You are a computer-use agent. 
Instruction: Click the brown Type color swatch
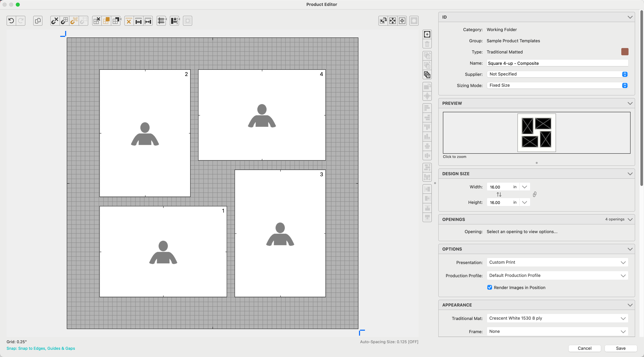tap(624, 52)
